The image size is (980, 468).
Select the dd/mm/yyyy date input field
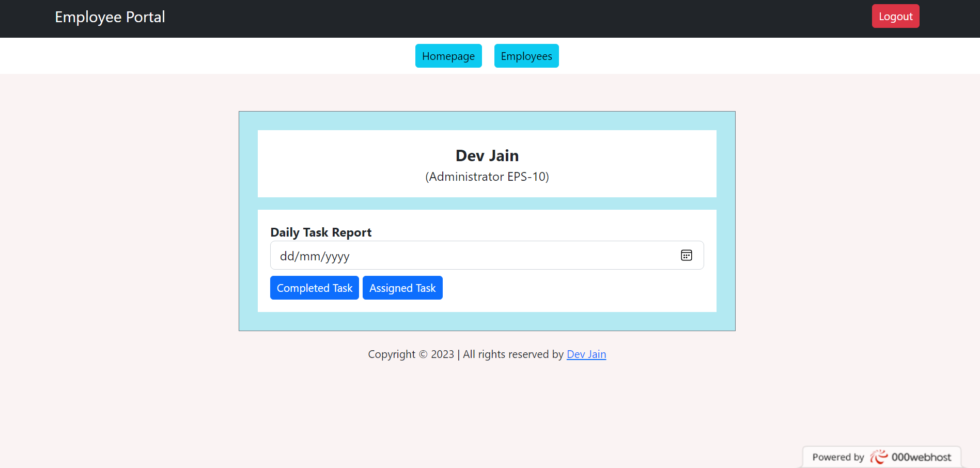pyautogui.click(x=465, y=255)
